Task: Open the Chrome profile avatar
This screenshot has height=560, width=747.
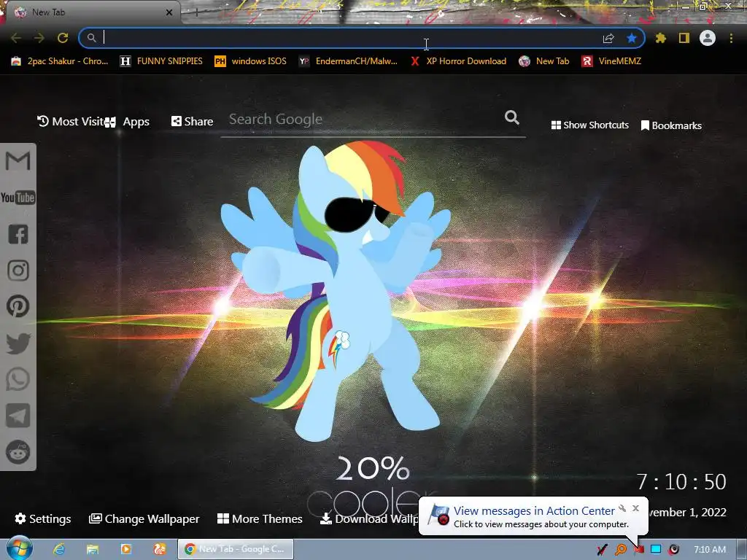Action: [708, 38]
